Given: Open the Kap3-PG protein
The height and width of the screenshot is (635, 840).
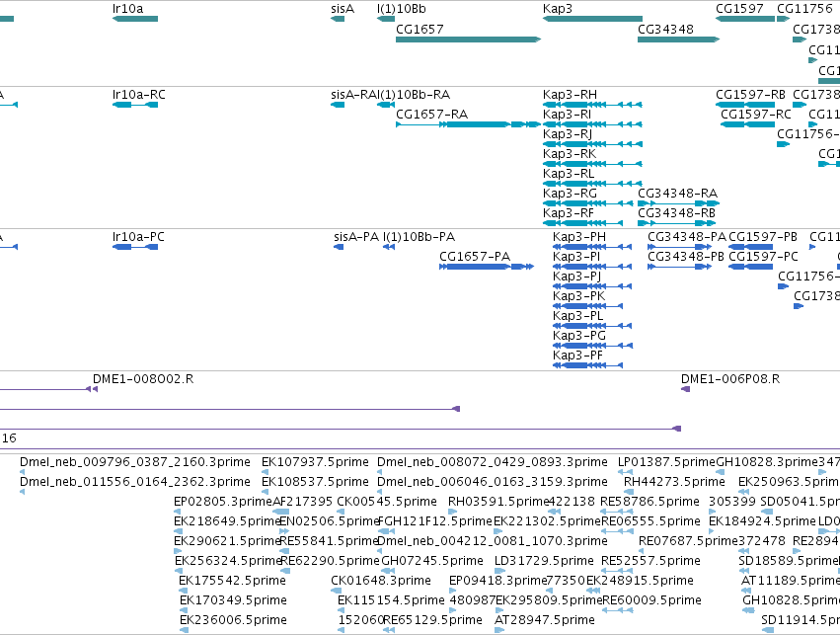Looking at the screenshot, I should (x=592, y=346).
